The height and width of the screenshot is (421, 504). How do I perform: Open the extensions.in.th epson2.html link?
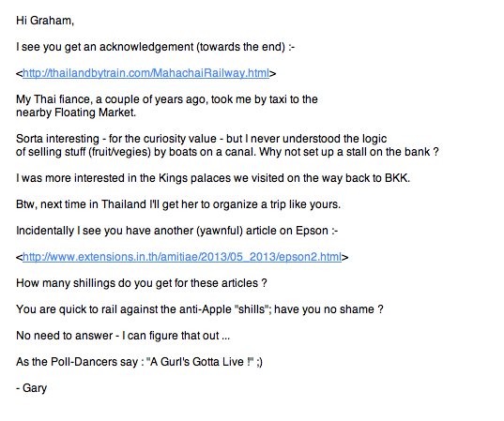pos(182,257)
